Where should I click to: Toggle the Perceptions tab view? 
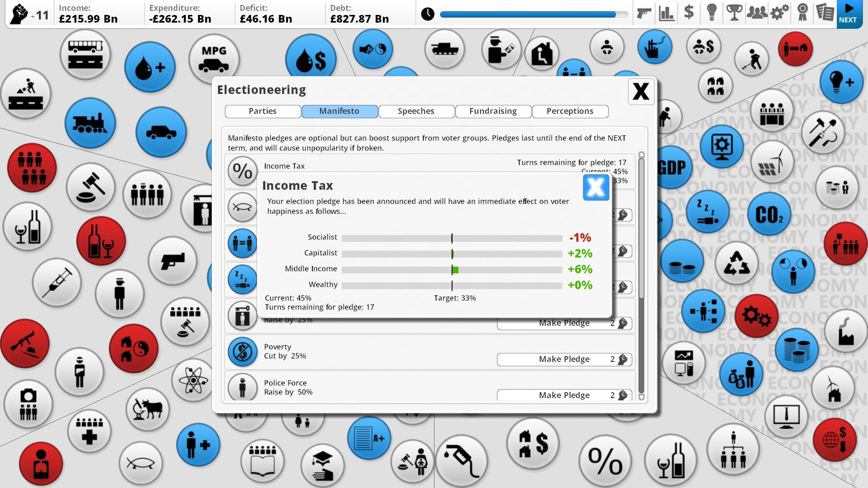click(x=570, y=111)
